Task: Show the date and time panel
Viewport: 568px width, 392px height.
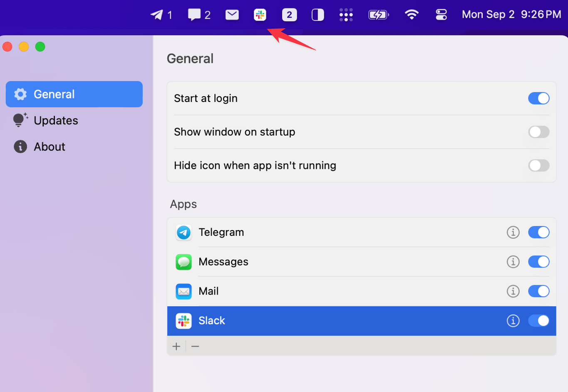Action: click(x=511, y=15)
